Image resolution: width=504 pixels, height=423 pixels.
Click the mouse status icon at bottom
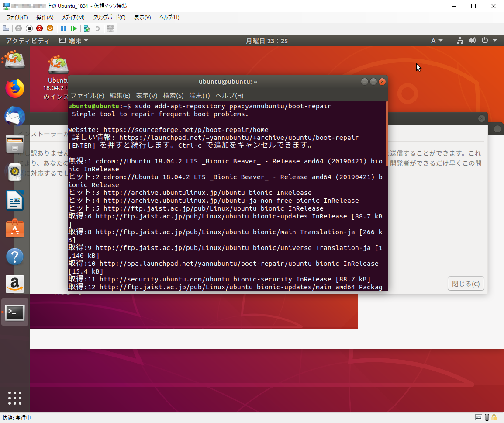click(487, 417)
